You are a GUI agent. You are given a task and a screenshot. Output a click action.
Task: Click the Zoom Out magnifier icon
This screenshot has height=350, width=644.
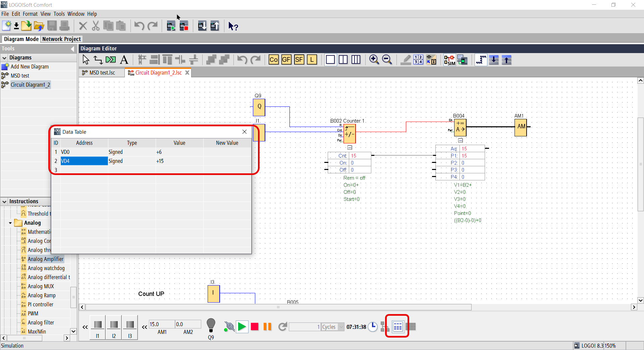click(x=387, y=60)
